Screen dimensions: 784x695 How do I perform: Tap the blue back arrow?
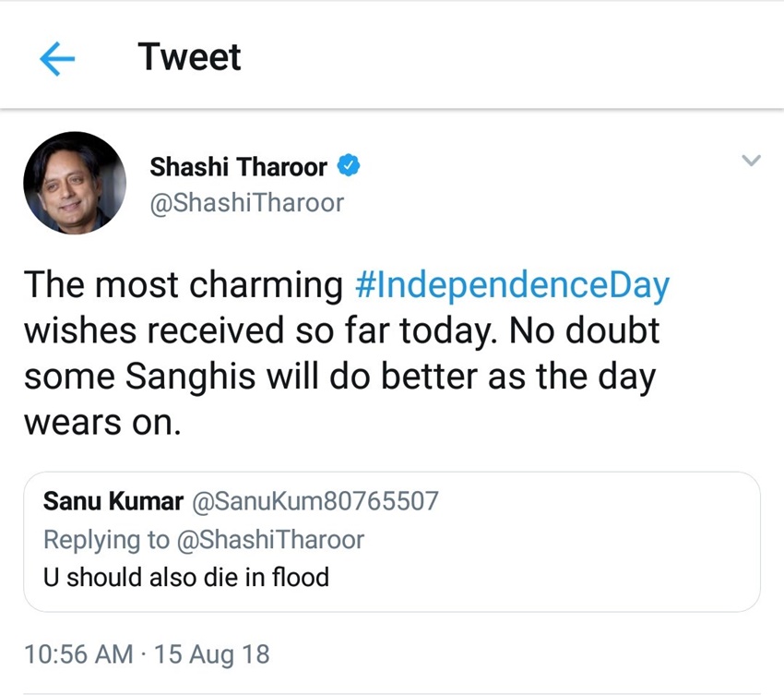[57, 60]
